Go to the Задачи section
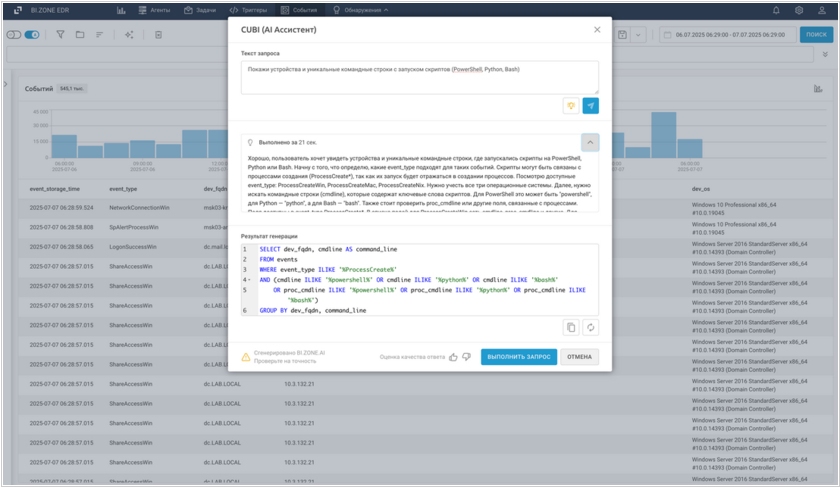The height and width of the screenshot is (487, 840). [x=200, y=10]
